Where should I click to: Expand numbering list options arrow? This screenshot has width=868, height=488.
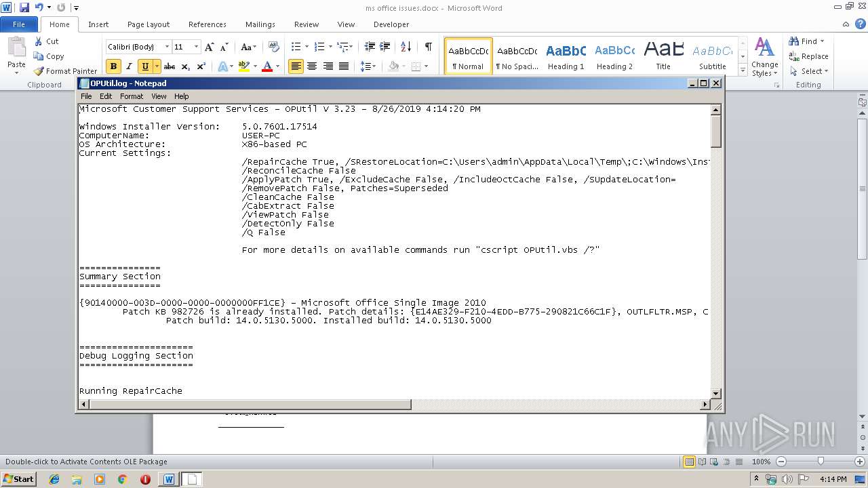(330, 47)
